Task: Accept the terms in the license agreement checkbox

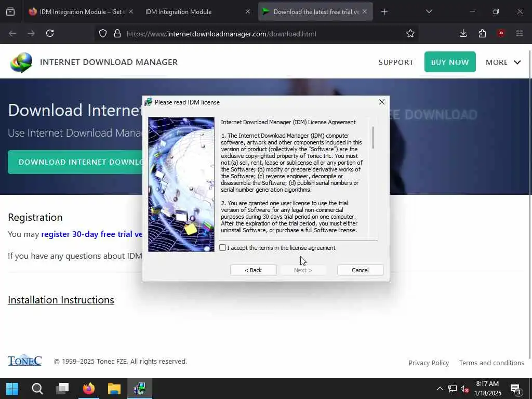Action: pyautogui.click(x=222, y=248)
